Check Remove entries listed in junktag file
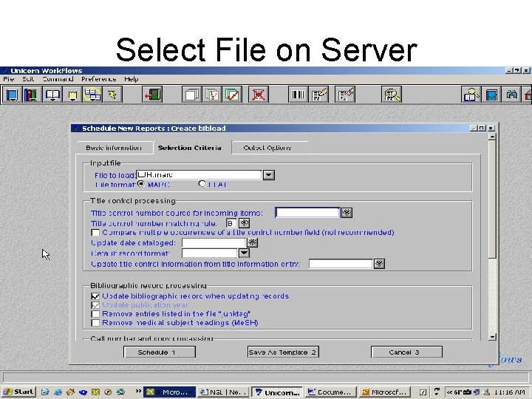Screen dimensions: 532x399 pos(95,314)
